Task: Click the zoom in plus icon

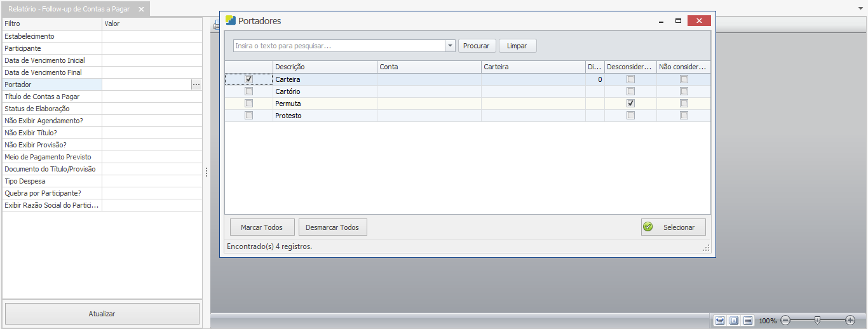Action: pos(850,321)
